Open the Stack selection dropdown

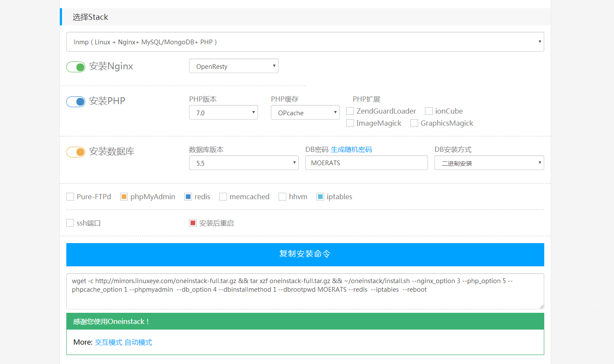tap(305, 42)
